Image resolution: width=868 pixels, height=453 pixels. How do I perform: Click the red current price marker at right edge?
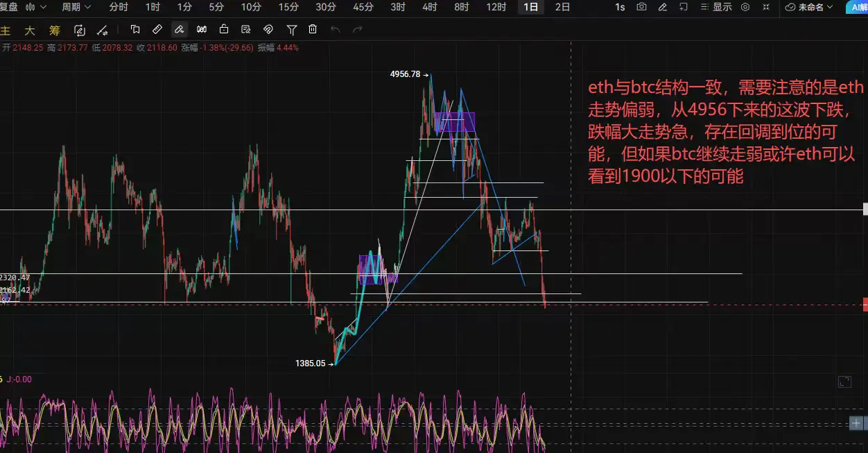pos(865,305)
